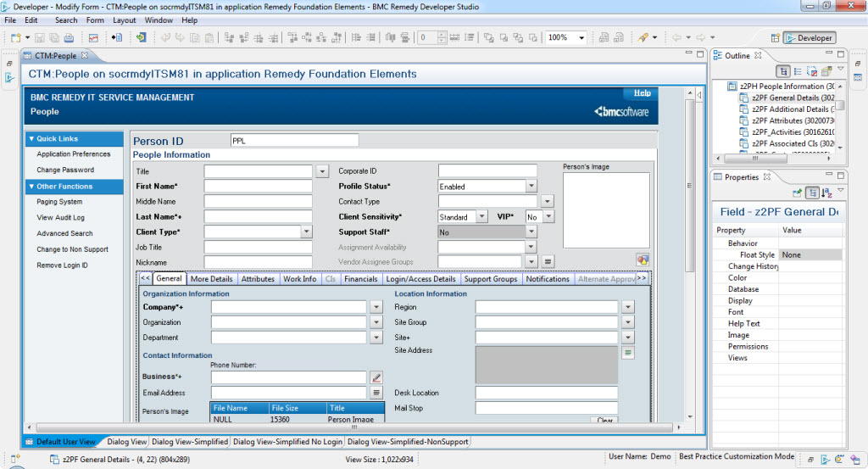This screenshot has height=469, width=868.
Task: Click the Float Style value cell
Action: 811,254
